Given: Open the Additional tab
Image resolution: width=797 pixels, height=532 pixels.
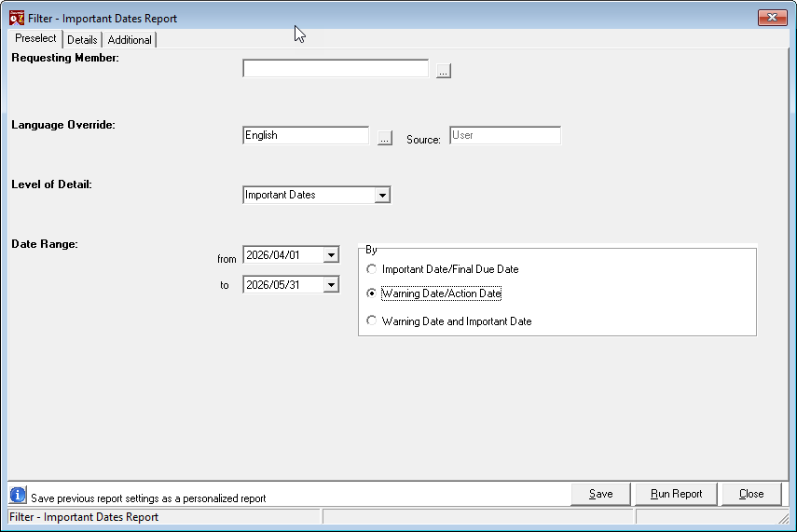Looking at the screenshot, I should [130, 40].
